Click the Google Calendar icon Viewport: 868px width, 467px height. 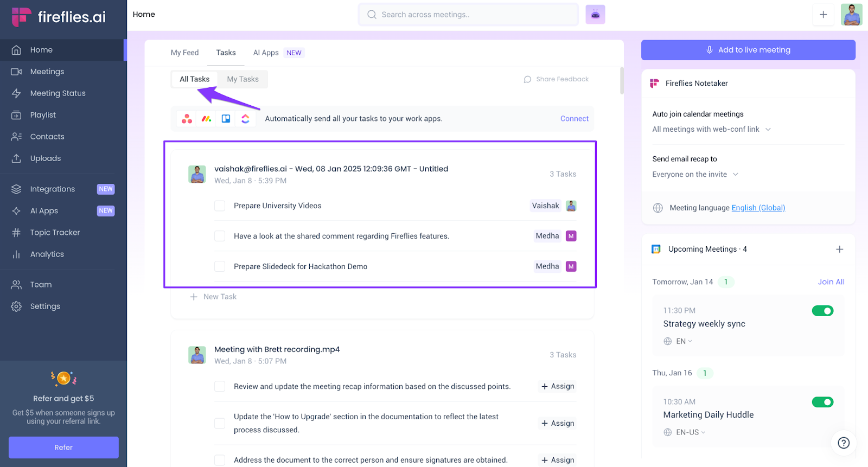[x=656, y=249]
